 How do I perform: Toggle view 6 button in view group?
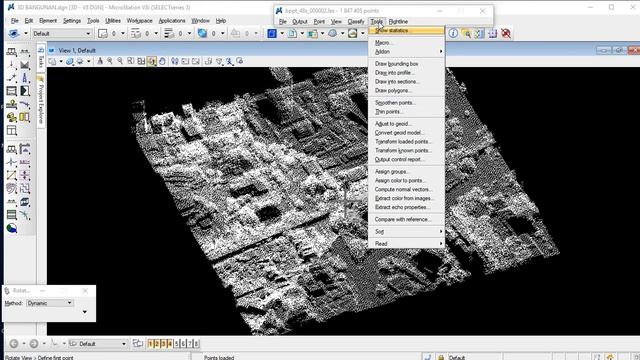[x=183, y=344]
